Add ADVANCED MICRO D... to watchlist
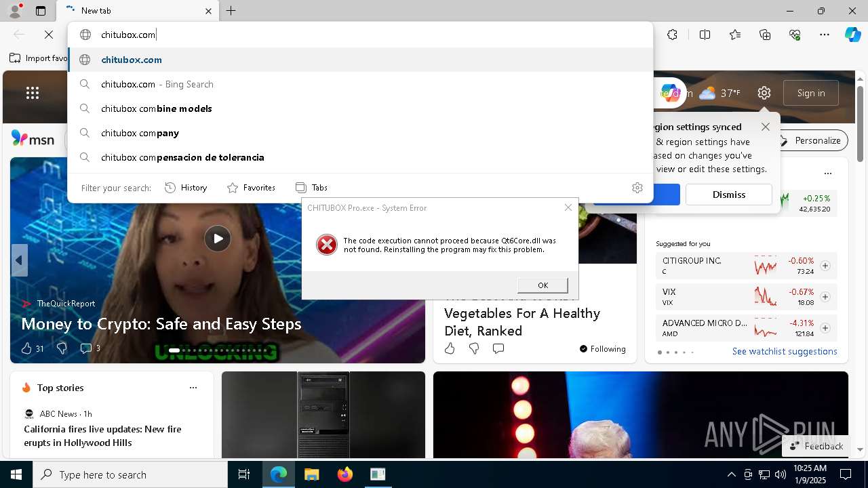The image size is (868, 488). [x=825, y=328]
